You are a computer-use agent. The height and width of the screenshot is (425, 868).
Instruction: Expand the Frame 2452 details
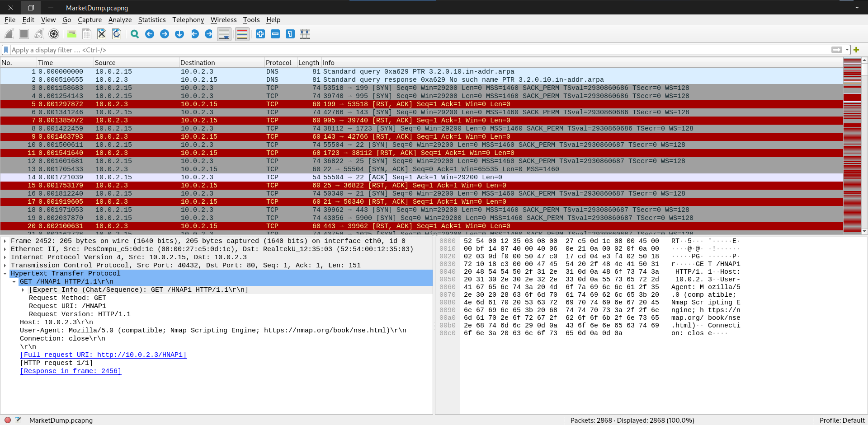click(x=5, y=241)
